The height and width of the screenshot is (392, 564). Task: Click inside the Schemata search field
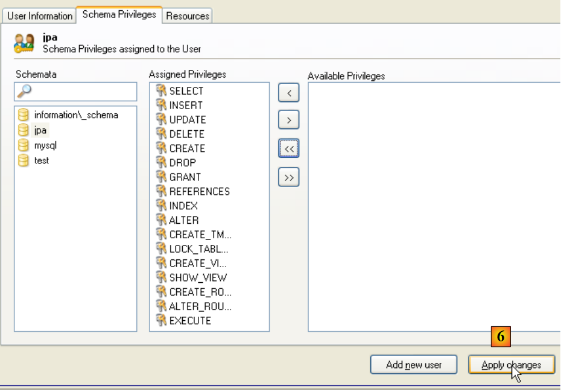(84, 92)
